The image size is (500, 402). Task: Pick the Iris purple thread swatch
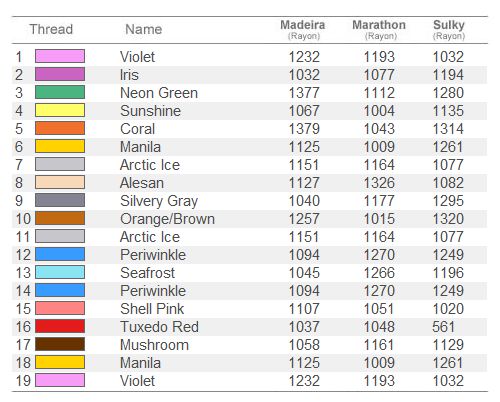60,74
